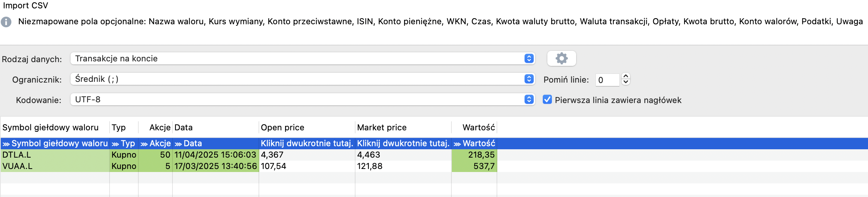Select the unmapped 'Kliknij dwukrotnie tutaj.' cell under Open price
This screenshot has width=868, height=197.
307,144
